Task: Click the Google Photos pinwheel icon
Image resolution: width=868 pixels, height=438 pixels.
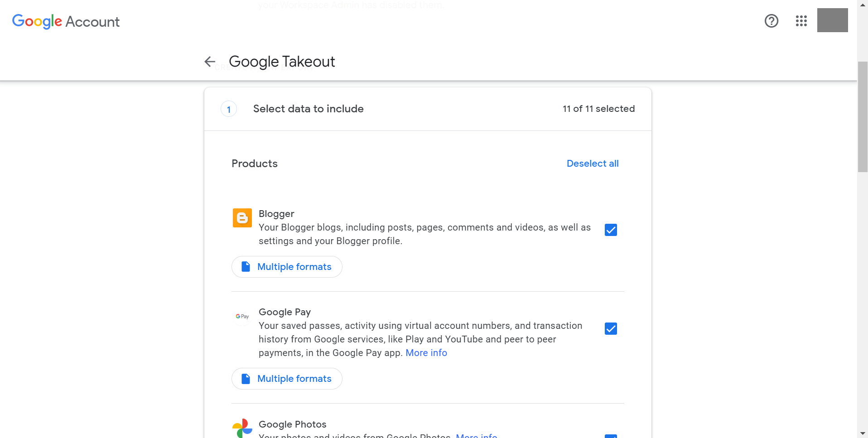Action: [242, 428]
